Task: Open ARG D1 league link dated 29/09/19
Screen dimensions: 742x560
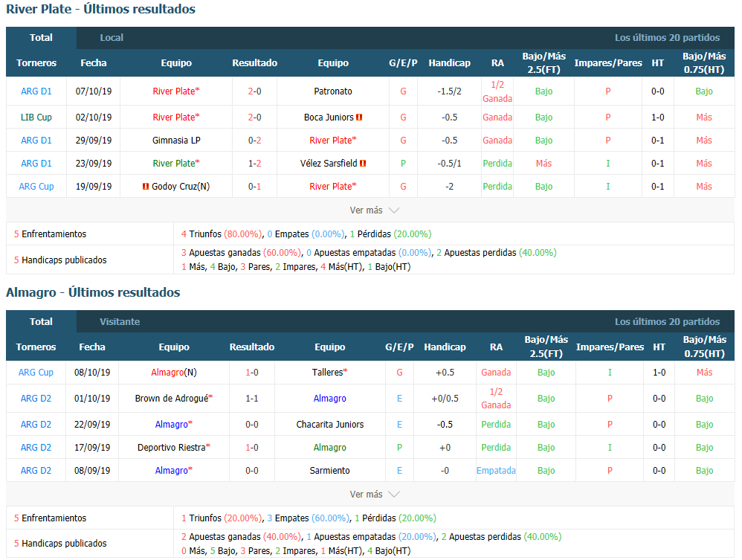Action: click(x=36, y=141)
